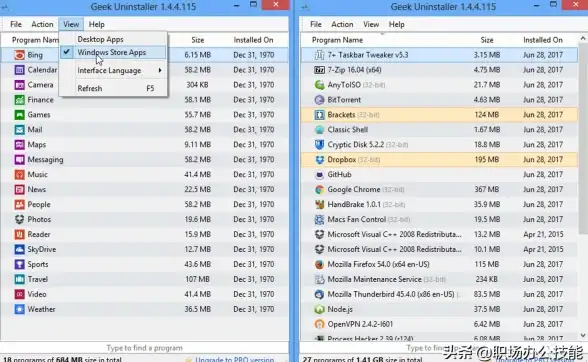Open the Help menu in right window

pyautogui.click(x=396, y=24)
